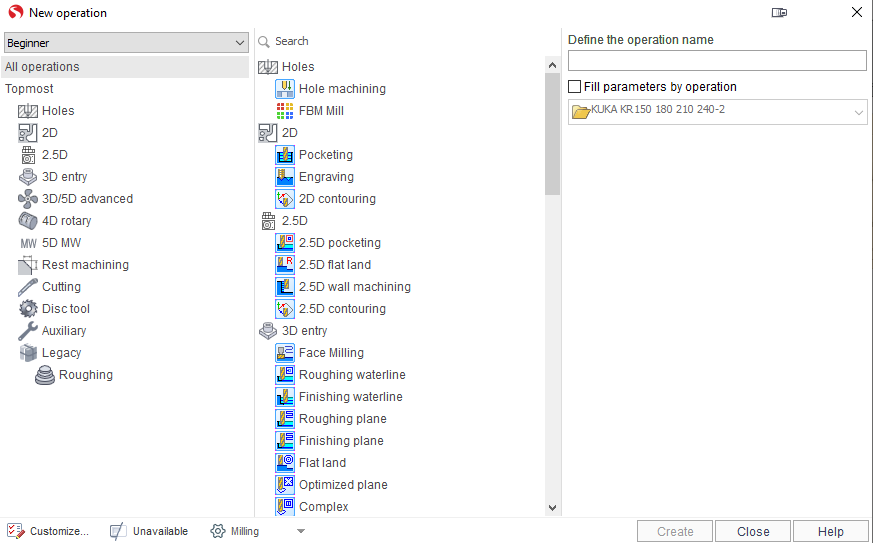Click the 2D contouring operation icon
This screenshot has width=873, height=543.
click(x=285, y=199)
